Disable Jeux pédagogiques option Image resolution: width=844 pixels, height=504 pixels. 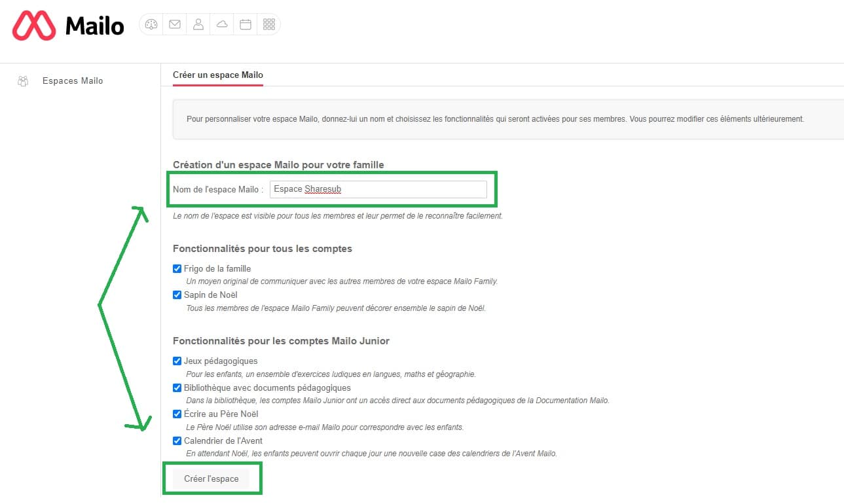(177, 361)
